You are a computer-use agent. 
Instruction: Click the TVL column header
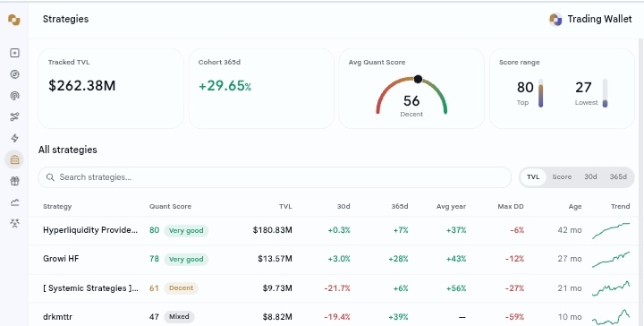coord(285,206)
